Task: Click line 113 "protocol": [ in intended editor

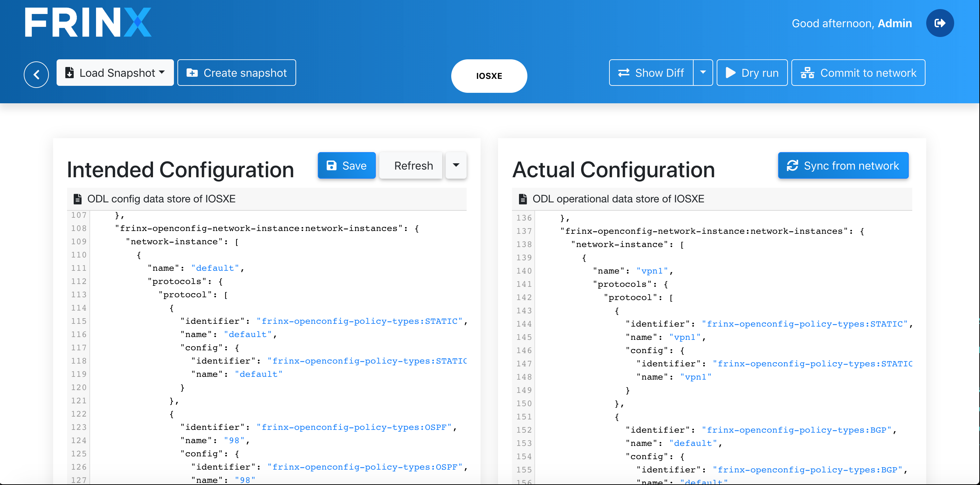Action: (x=193, y=294)
